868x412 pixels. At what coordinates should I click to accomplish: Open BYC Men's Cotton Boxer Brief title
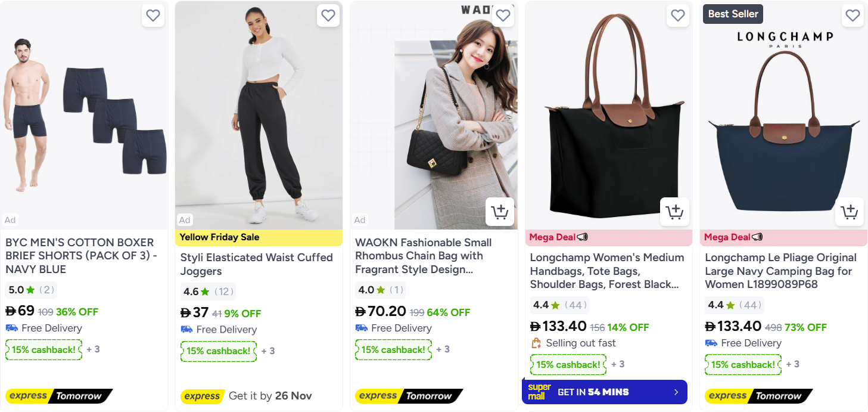coord(80,256)
